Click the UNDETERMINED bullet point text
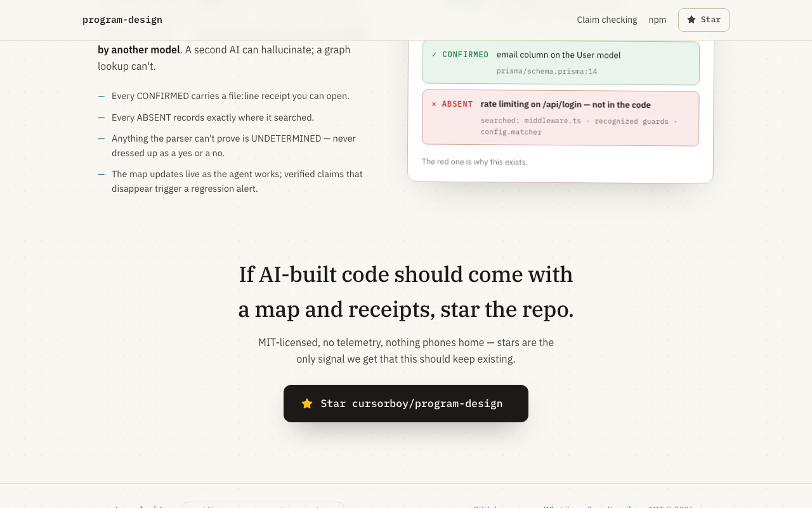 click(233, 145)
